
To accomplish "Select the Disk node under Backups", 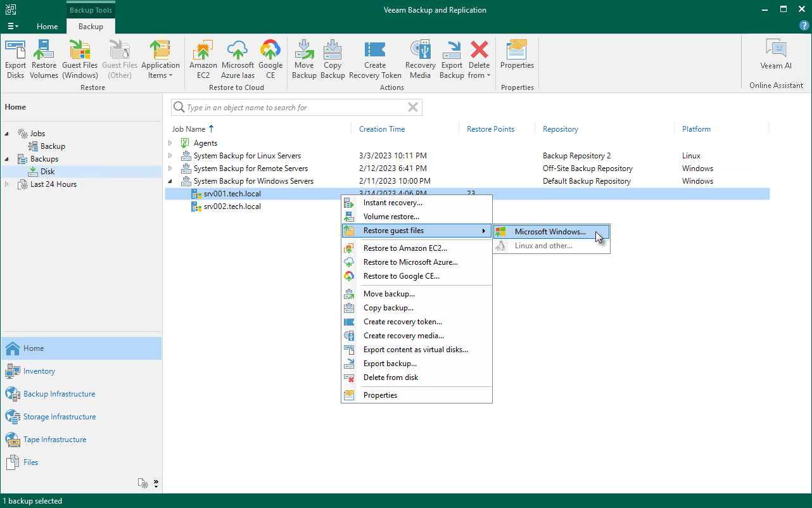I will (x=48, y=172).
